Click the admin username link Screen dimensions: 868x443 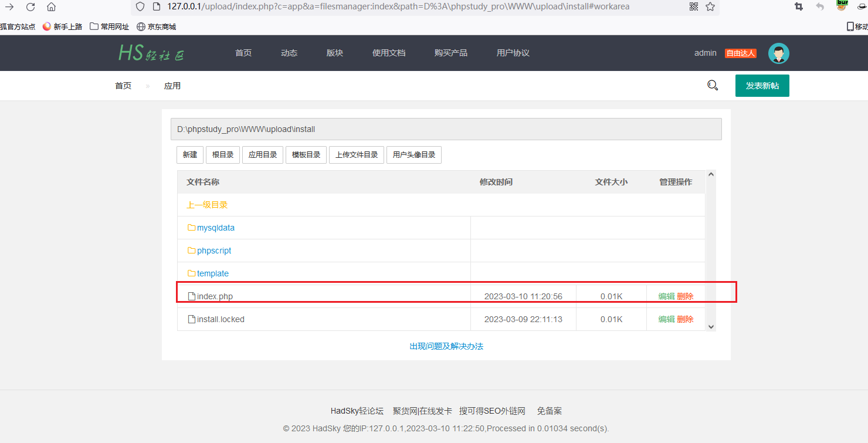pos(706,53)
